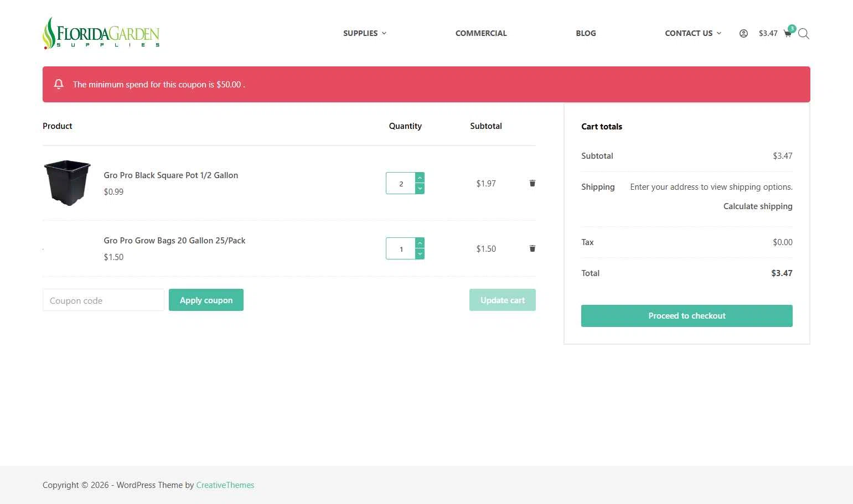
Task: Decrease quantity of Grow Bags 20 Gallon
Action: tap(420, 254)
